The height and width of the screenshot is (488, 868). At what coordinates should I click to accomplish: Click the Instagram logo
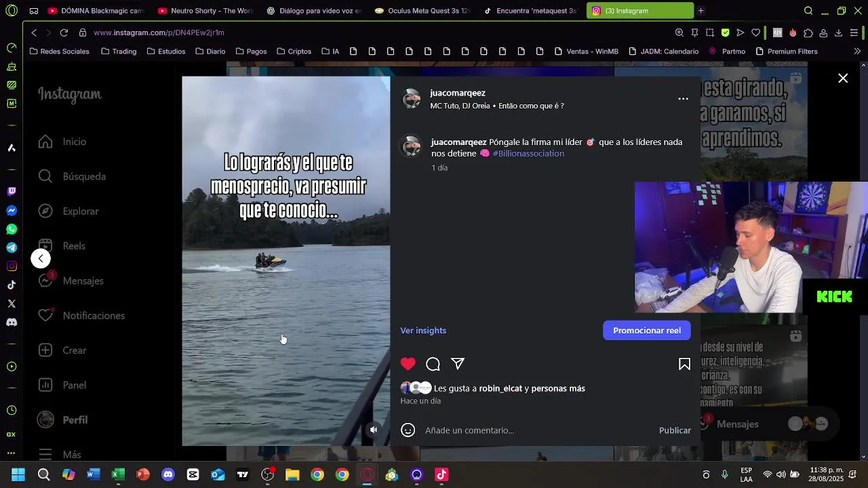(x=70, y=94)
